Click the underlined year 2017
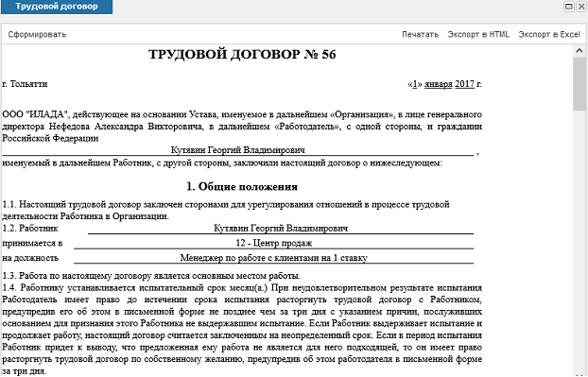This screenshot has height=377, width=588. click(x=464, y=84)
